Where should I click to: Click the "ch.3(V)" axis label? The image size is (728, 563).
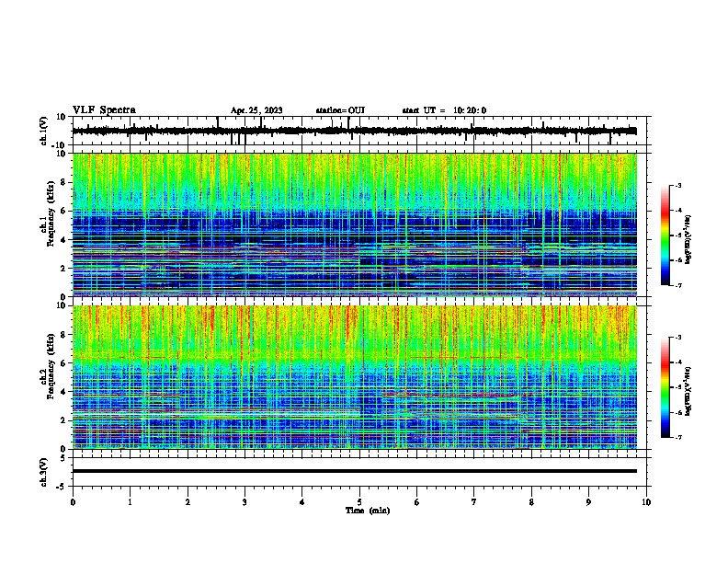(x=43, y=472)
